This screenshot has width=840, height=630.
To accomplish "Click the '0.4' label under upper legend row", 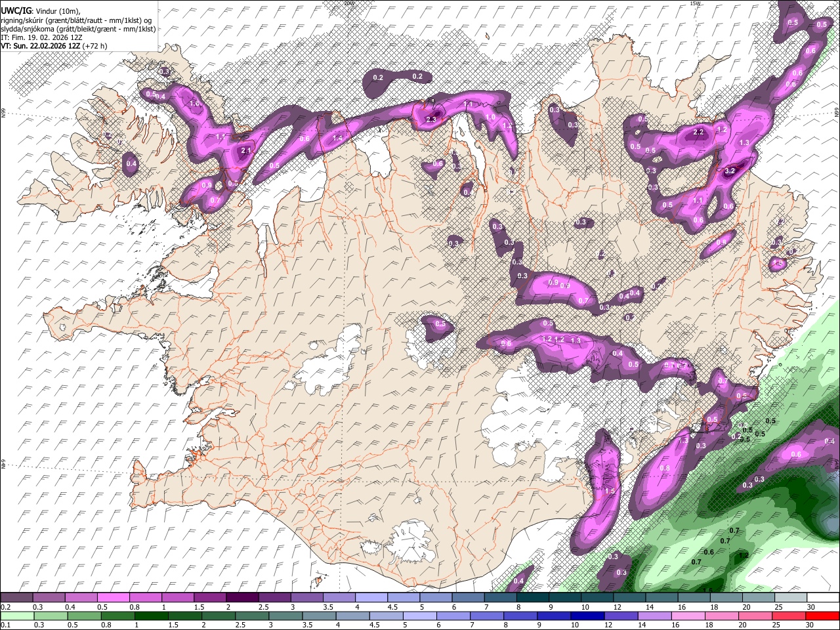I will click(70, 607).
